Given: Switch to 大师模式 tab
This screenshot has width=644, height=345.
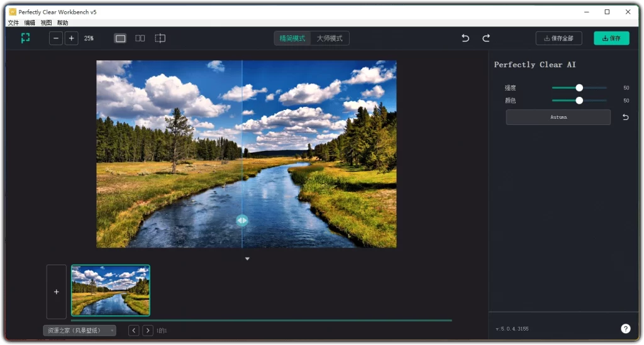Looking at the screenshot, I should (330, 38).
